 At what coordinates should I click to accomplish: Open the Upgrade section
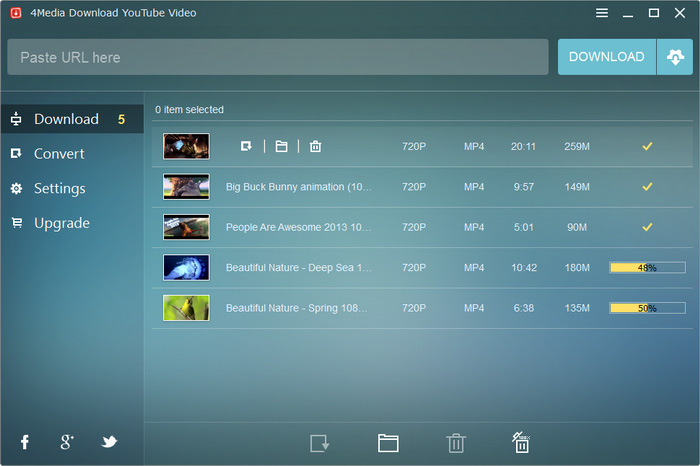click(x=72, y=223)
